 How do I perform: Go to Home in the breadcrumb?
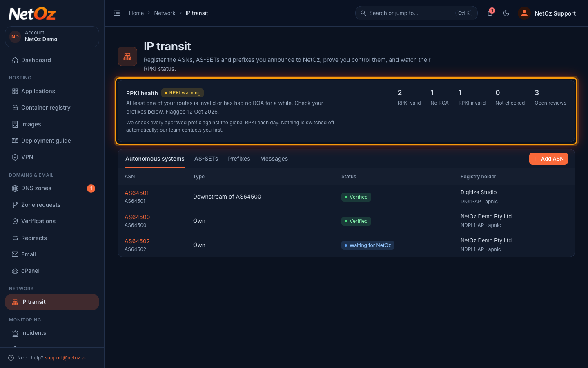coord(136,13)
